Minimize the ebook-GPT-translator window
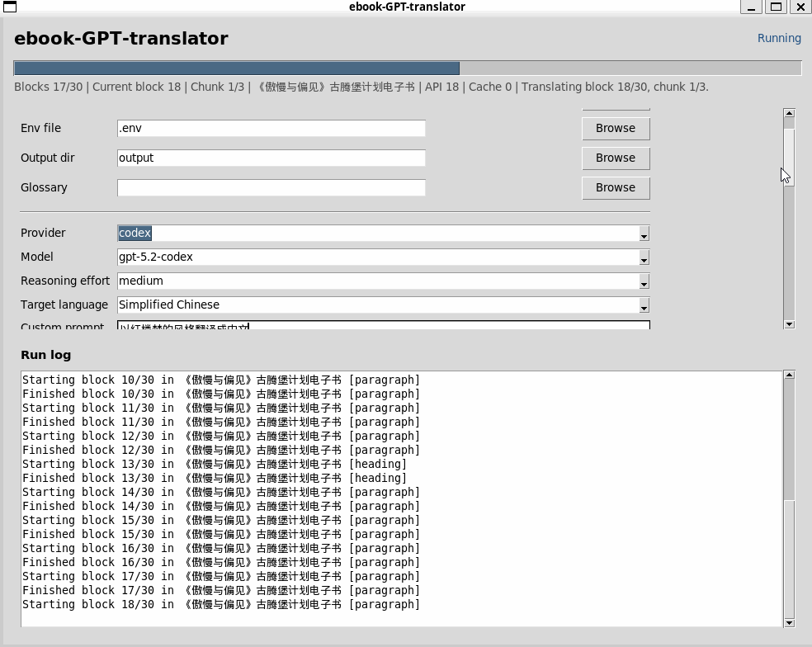This screenshot has height=647, width=812. pos(750,7)
